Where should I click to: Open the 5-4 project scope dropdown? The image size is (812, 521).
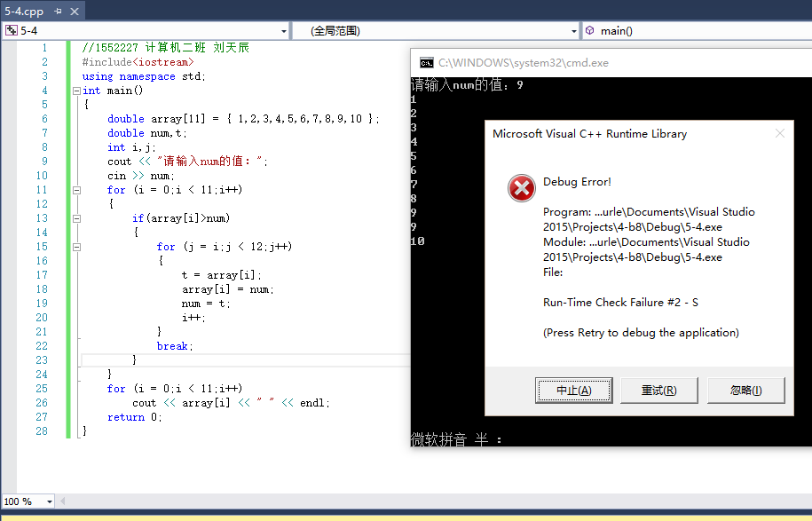point(283,31)
